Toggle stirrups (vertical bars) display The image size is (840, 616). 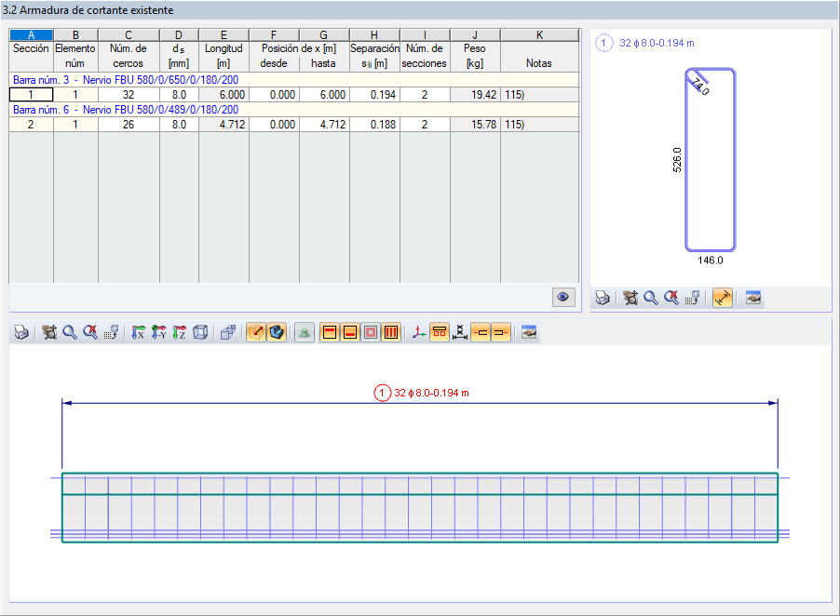391,332
